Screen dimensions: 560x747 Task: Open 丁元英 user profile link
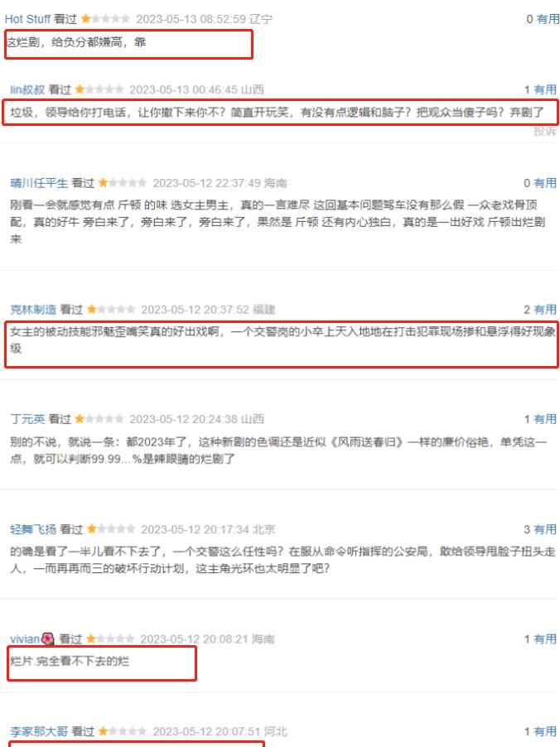27,419
